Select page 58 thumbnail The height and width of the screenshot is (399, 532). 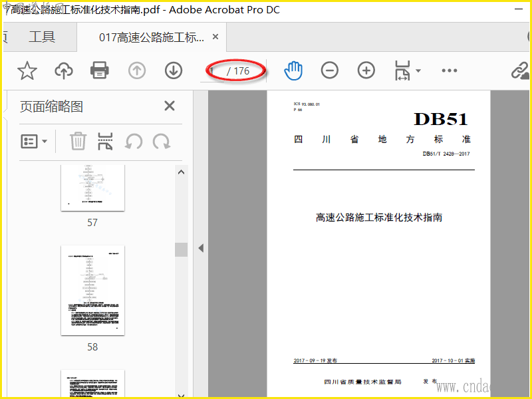pyautogui.click(x=92, y=291)
